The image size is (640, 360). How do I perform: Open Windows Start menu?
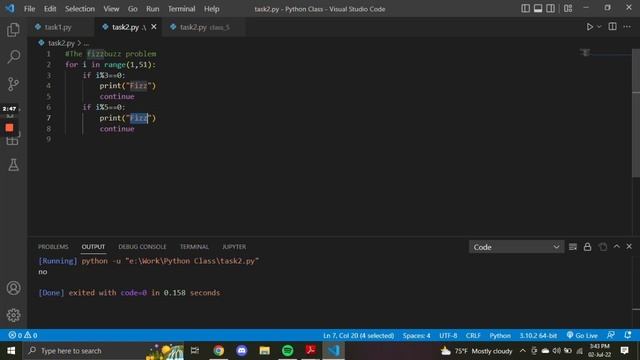(x=11, y=351)
